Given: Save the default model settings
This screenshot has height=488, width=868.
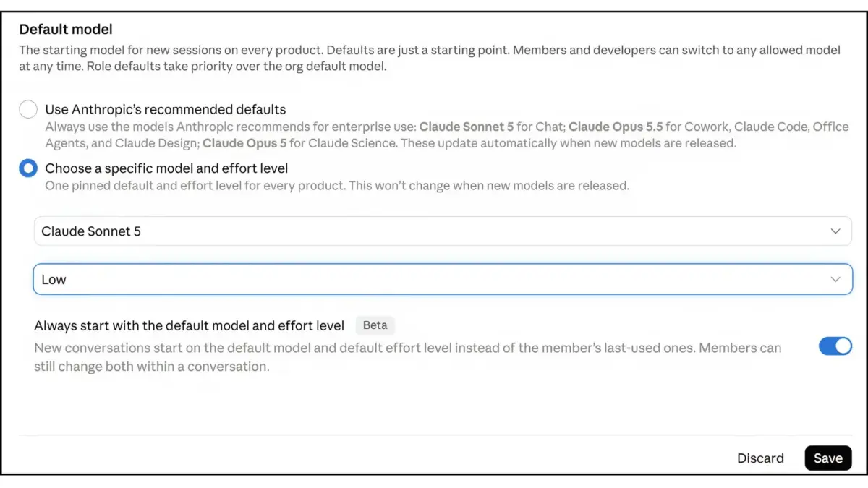Looking at the screenshot, I should (828, 458).
